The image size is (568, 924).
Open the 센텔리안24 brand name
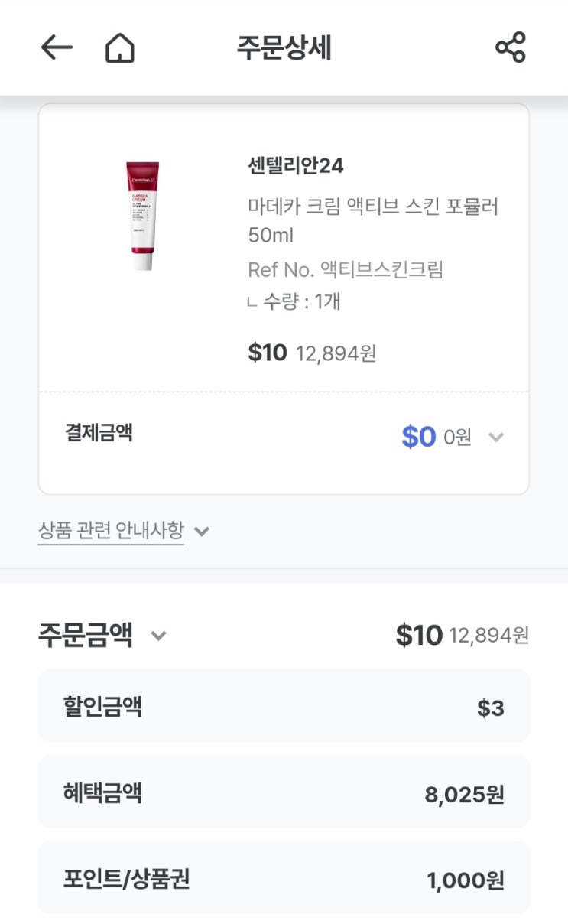[296, 165]
